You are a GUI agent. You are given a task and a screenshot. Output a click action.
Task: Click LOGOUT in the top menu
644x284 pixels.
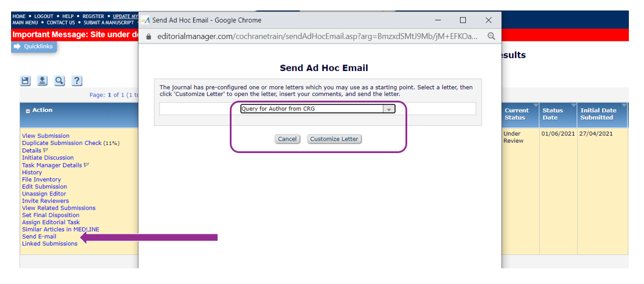[x=43, y=16]
